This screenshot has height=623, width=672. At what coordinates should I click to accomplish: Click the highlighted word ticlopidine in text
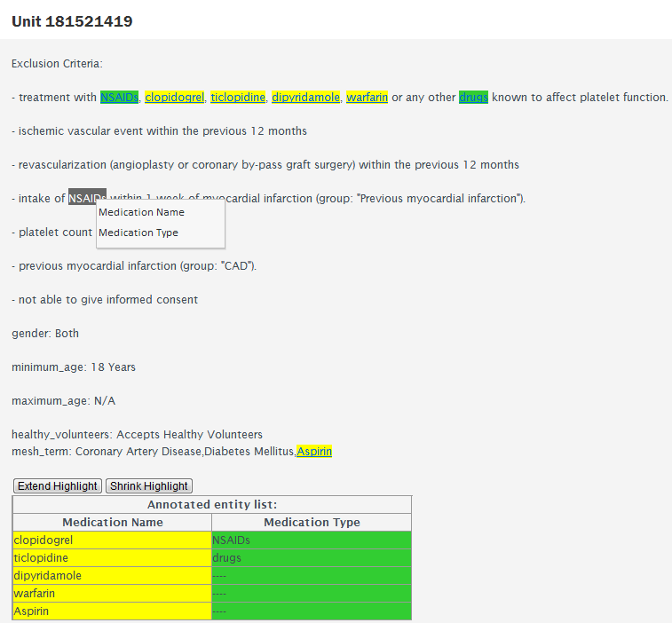coord(238,98)
